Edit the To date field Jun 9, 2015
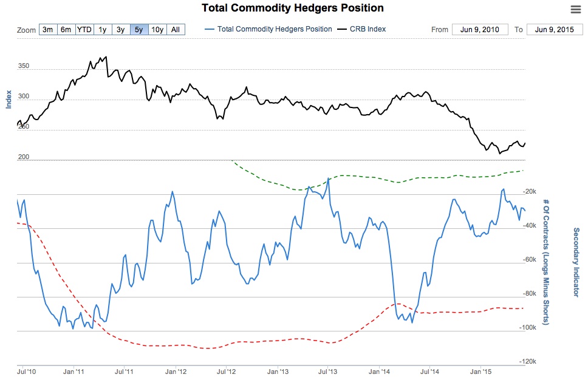Viewport: 588px width, 377px height. pyautogui.click(x=552, y=30)
